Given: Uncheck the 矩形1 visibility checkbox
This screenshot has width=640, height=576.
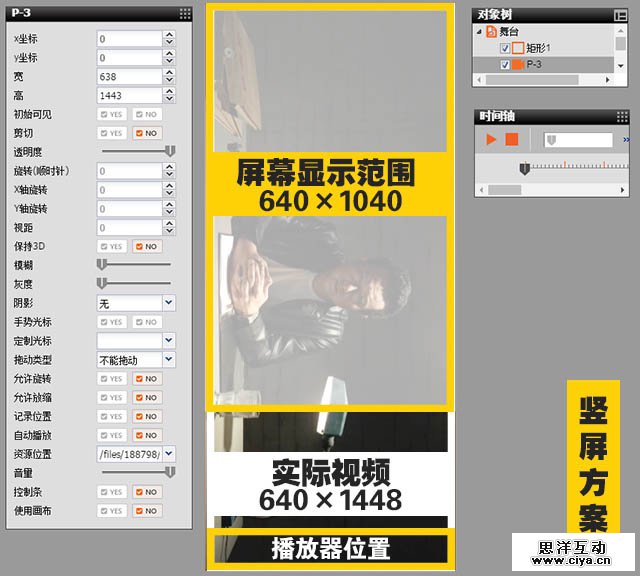Looking at the screenshot, I should pos(504,48).
